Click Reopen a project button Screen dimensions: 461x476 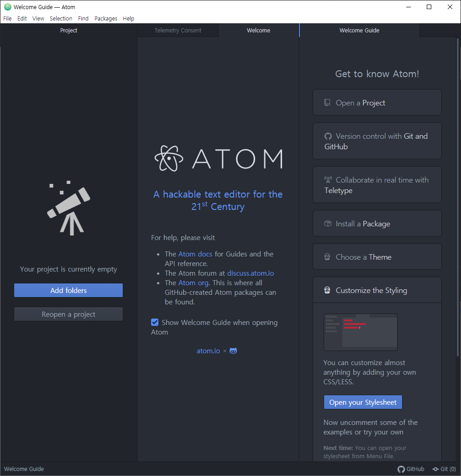click(68, 314)
